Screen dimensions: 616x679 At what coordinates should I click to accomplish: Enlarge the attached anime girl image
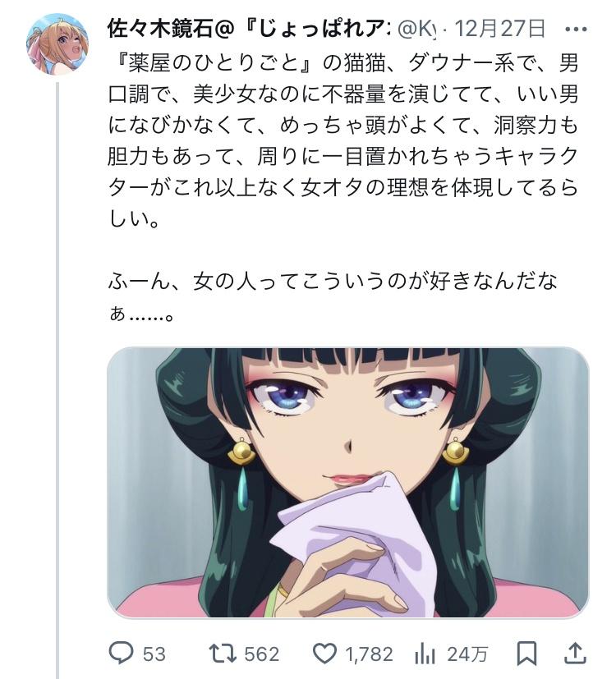348,483
